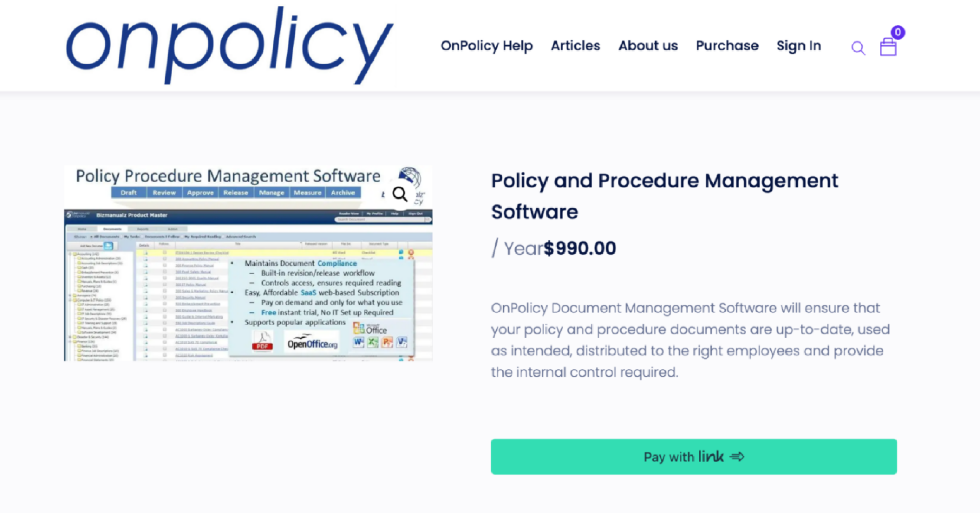Open the About us page

click(648, 46)
